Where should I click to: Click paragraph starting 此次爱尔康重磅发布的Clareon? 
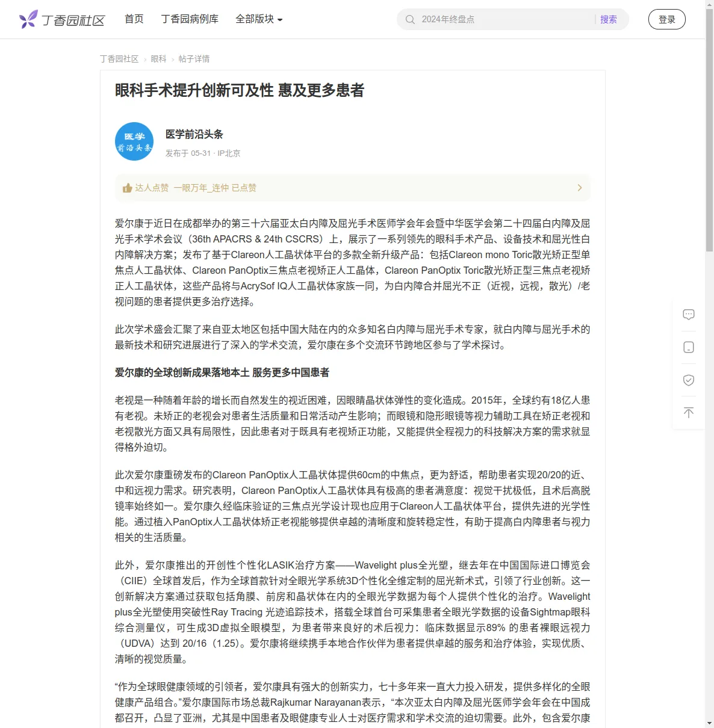(x=353, y=506)
